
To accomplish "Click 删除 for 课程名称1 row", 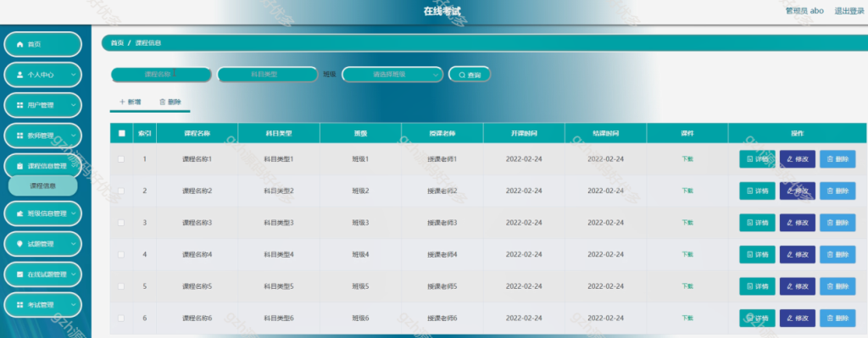I will pos(837,158).
